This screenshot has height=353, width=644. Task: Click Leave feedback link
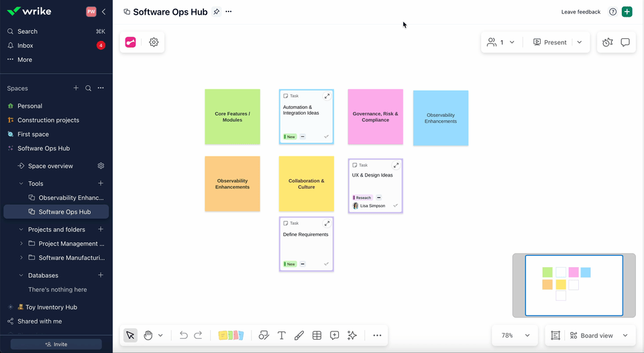pos(581,12)
